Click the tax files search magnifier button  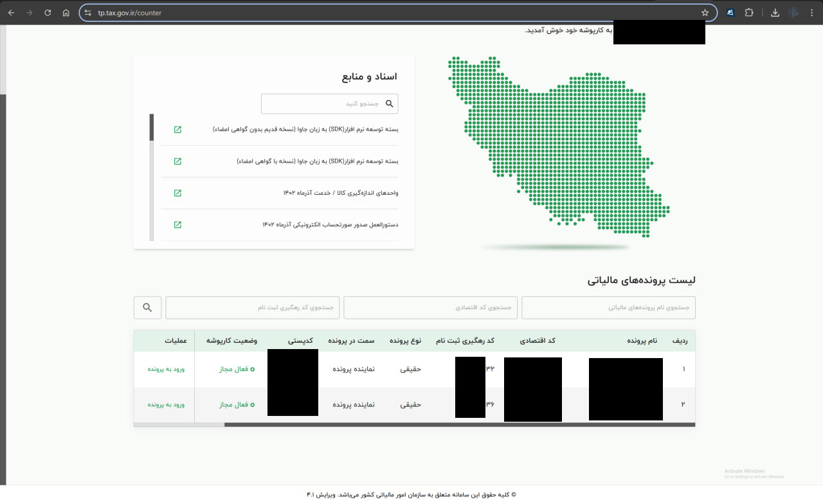click(x=147, y=307)
